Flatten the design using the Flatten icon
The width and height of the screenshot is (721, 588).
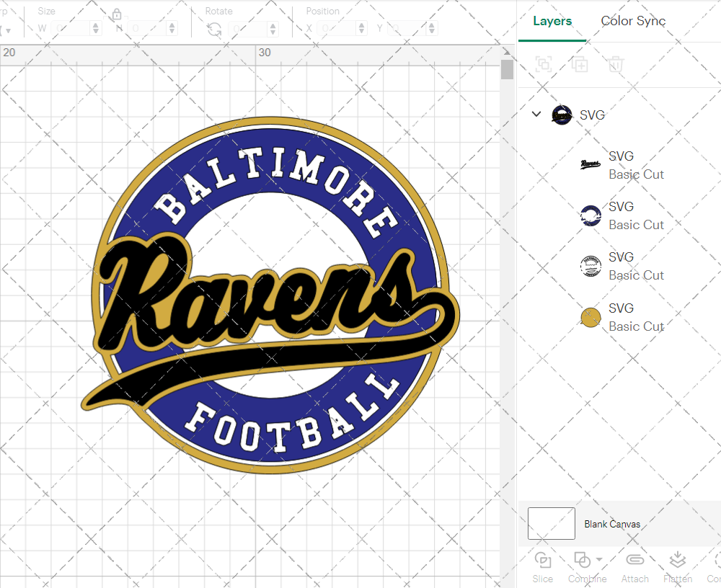[x=678, y=561]
